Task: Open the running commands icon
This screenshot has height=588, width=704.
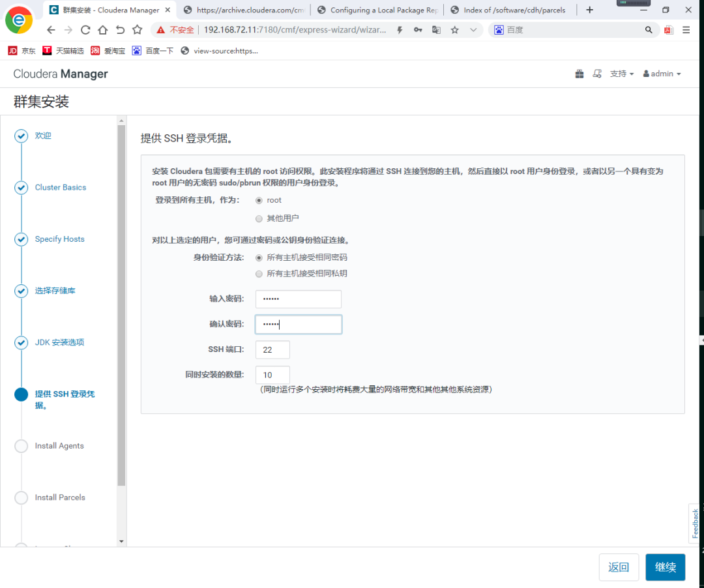Action: click(x=596, y=74)
